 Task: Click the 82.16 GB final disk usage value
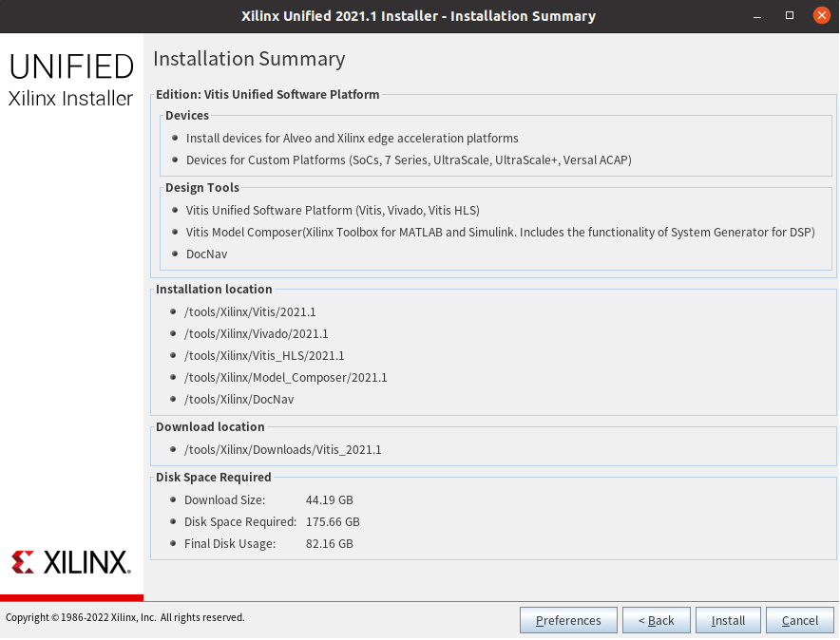330,544
